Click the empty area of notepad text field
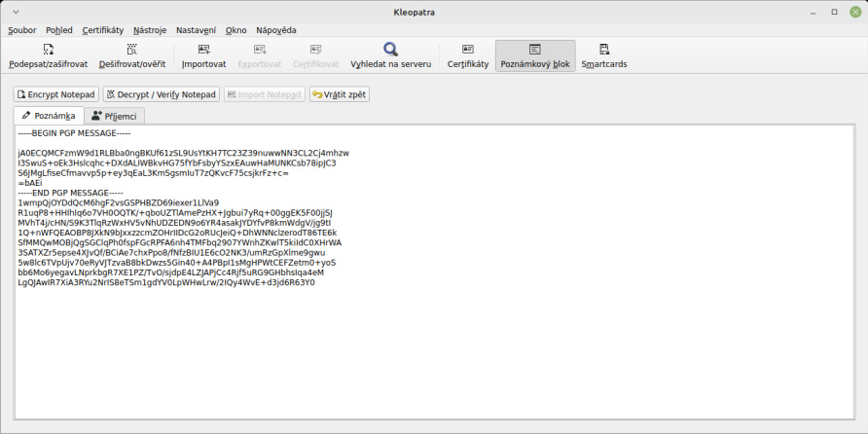The image size is (868, 434). pyautogui.click(x=435, y=354)
